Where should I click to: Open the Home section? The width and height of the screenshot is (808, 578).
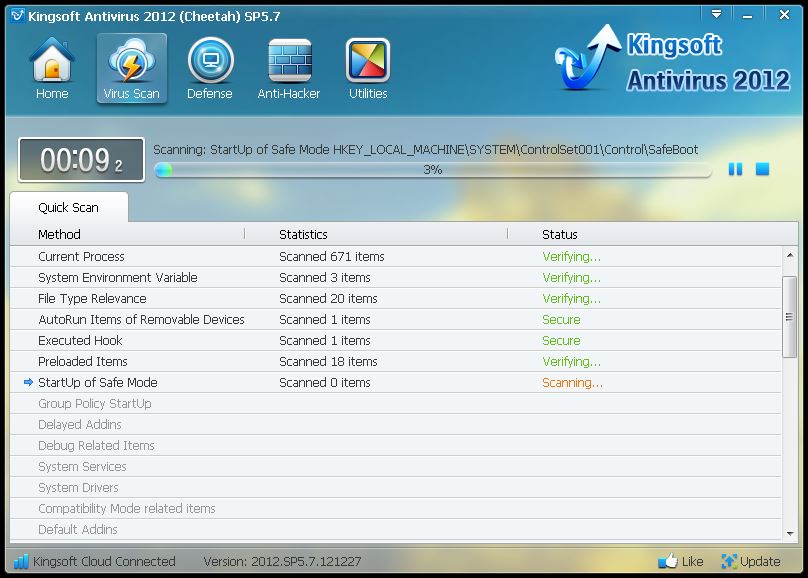point(52,69)
